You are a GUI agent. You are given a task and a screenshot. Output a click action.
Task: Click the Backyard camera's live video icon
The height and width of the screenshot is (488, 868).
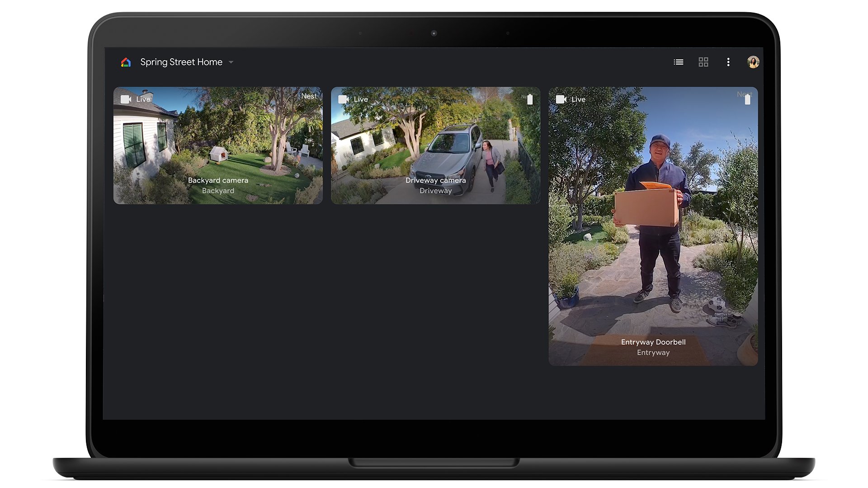pos(126,99)
